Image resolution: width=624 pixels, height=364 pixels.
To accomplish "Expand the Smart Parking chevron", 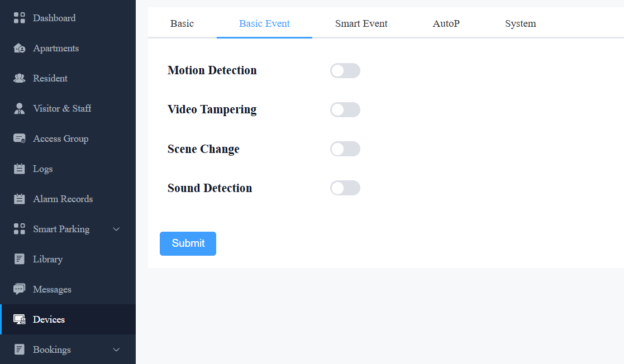I will (x=116, y=229).
